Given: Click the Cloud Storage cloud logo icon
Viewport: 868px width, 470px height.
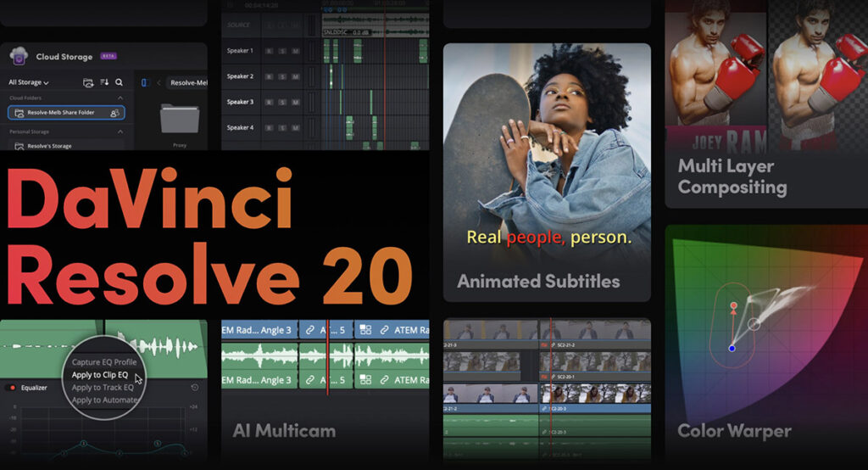Looking at the screenshot, I should pos(19,56).
